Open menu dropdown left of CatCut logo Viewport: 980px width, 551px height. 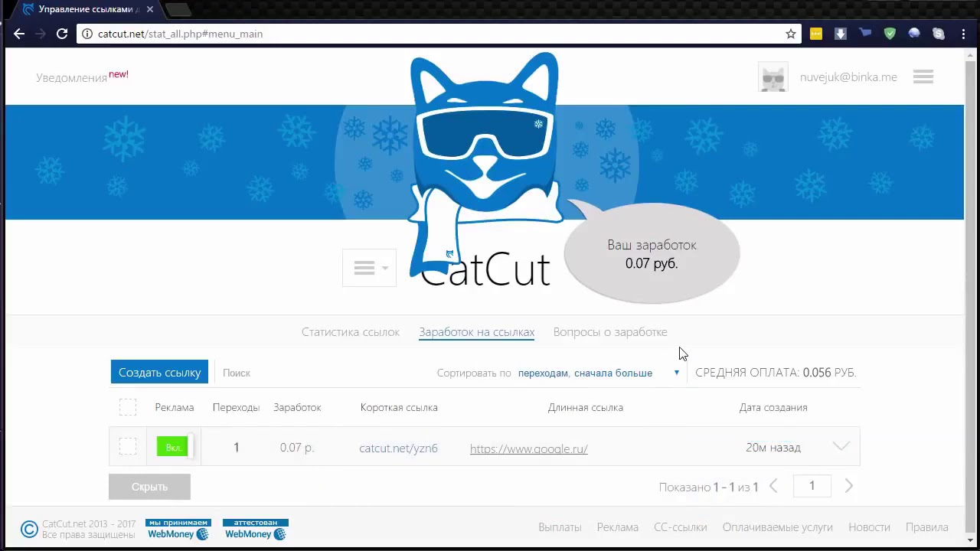370,268
